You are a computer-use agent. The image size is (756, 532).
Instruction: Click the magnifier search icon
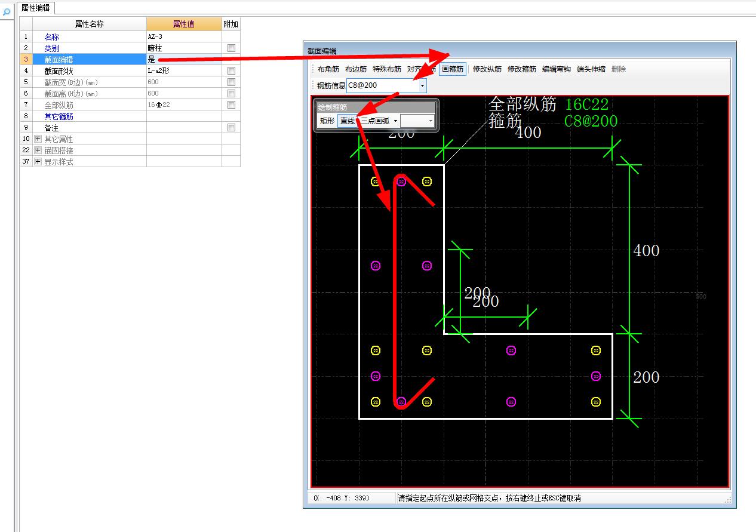point(7,11)
